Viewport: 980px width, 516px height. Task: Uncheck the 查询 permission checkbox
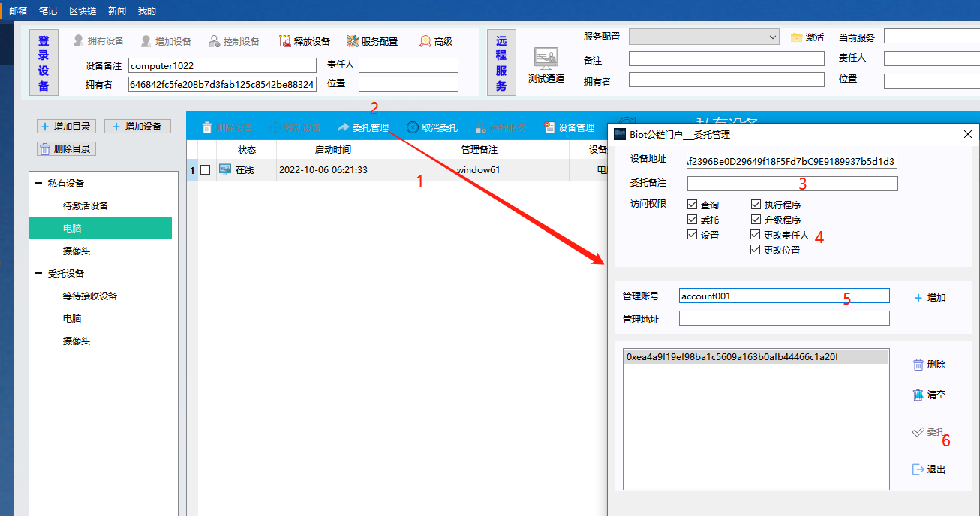(693, 205)
